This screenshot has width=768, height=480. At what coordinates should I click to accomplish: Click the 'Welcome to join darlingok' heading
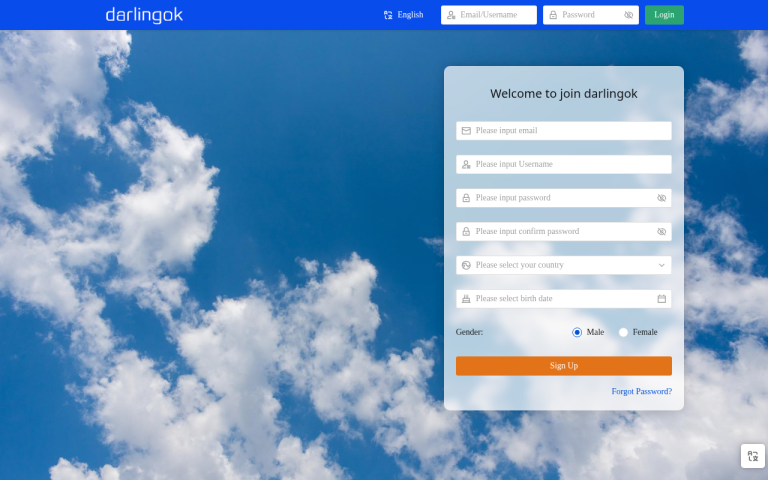pos(564,94)
